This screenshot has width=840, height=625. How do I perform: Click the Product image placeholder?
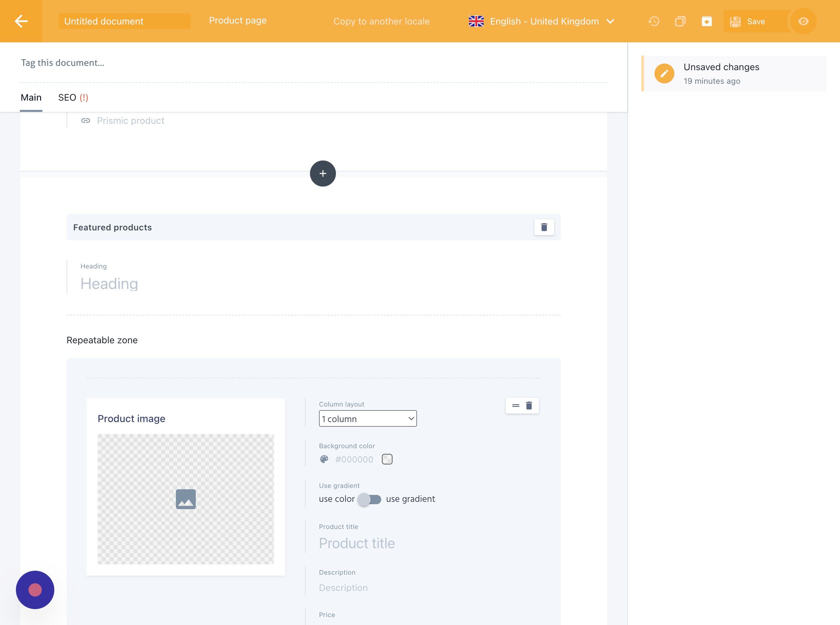click(x=185, y=499)
